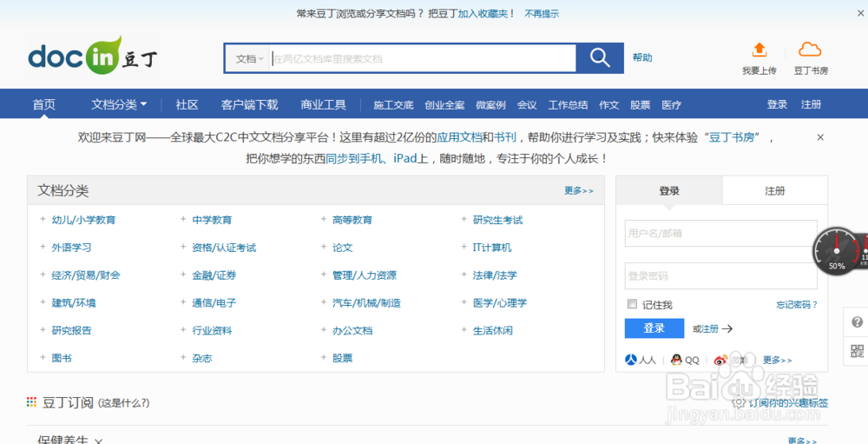
Task: Click the search documents input field
Action: 423,59
